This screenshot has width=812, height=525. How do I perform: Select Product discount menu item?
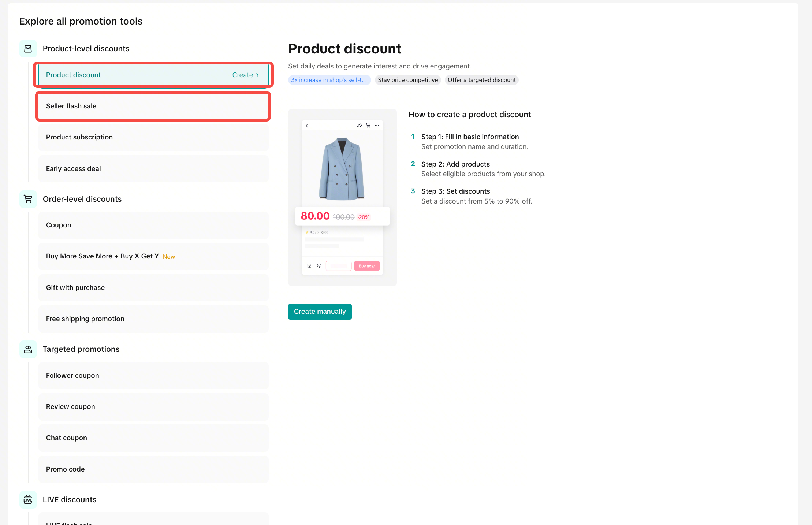[153, 75]
